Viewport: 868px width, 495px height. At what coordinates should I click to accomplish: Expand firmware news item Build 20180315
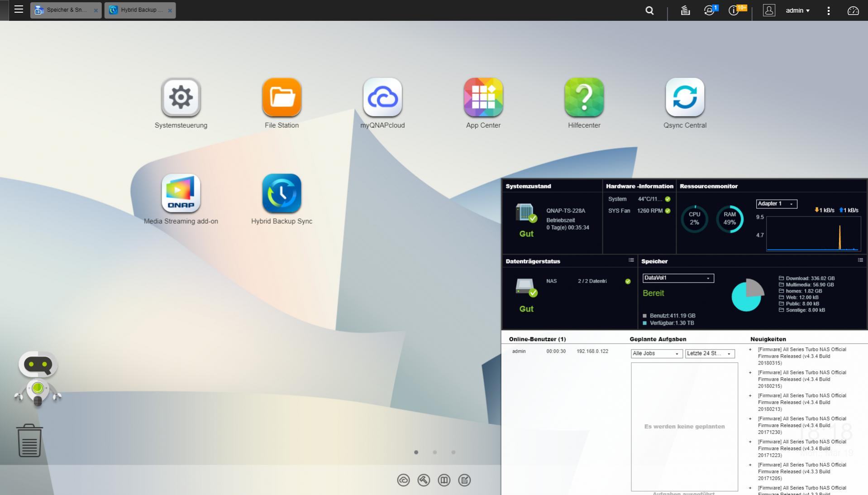(802, 356)
